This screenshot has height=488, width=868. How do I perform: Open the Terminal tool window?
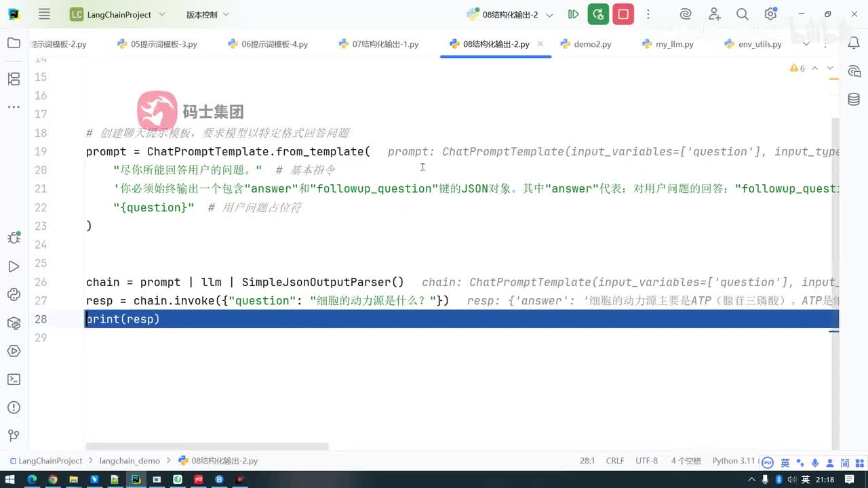point(14,380)
